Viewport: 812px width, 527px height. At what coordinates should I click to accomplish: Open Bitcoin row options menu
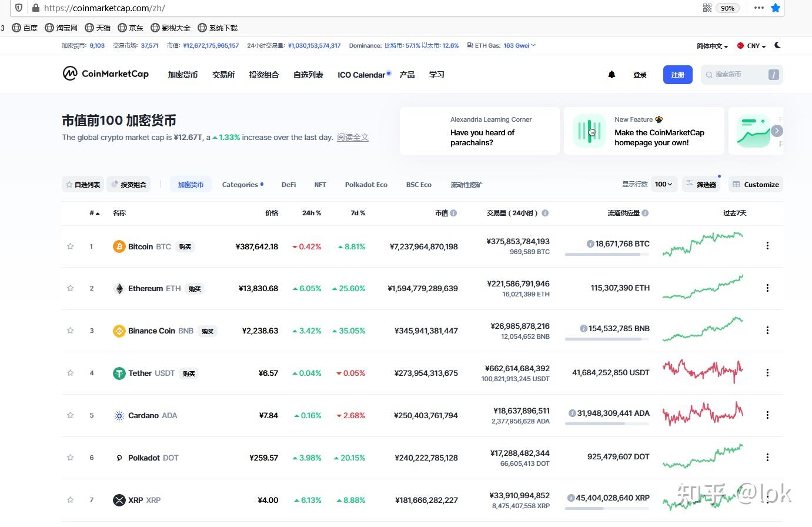click(x=767, y=246)
